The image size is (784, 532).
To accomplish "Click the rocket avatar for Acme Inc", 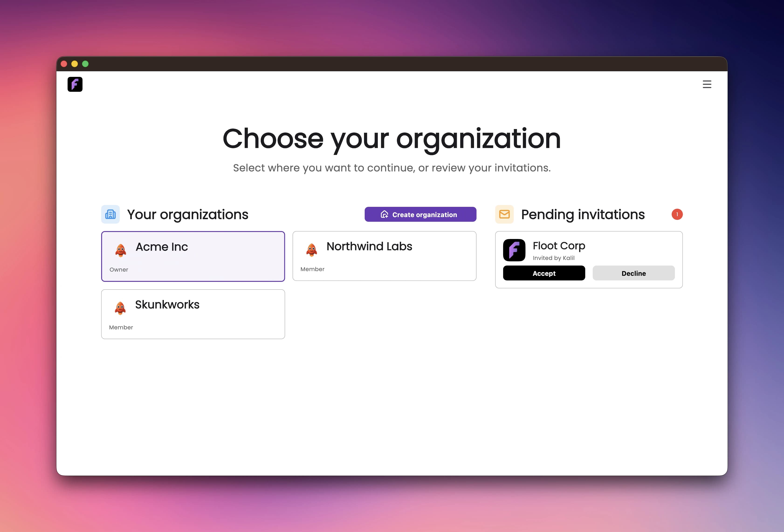I will coord(120,250).
